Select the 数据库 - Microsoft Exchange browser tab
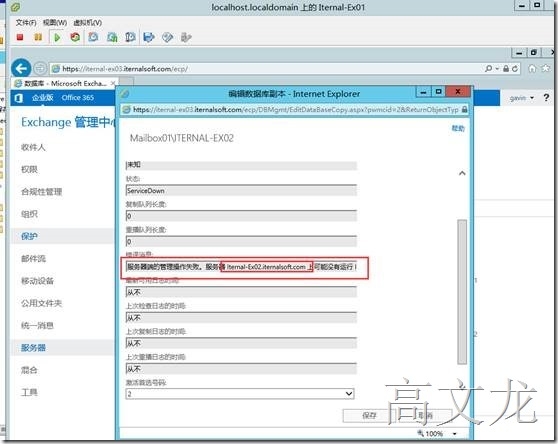This screenshot has width=558, height=444. pos(65,83)
